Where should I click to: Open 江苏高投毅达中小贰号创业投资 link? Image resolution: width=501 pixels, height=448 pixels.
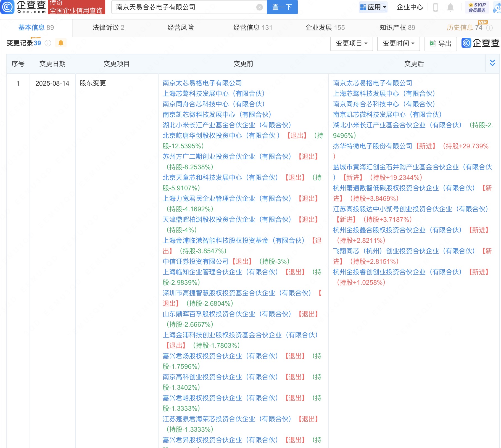pos(411,209)
